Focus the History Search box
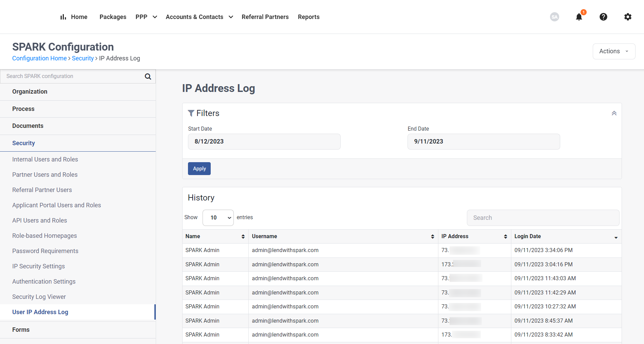Viewport: 644px width, 344px height. [x=543, y=218]
